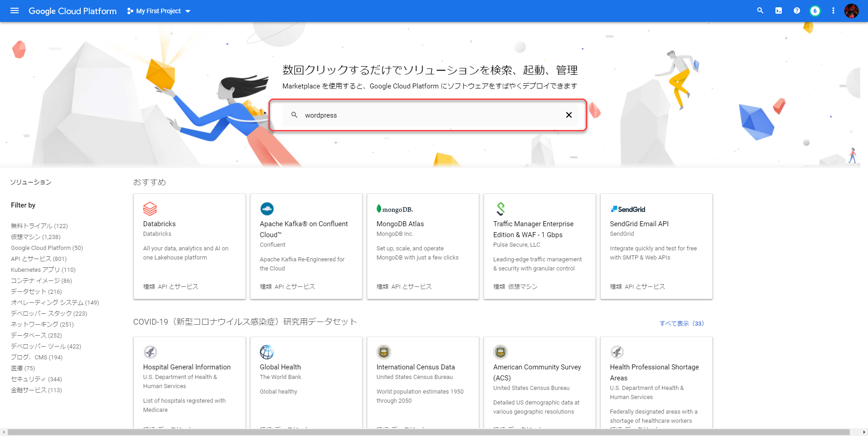Clear the wordpress search text
Image resolution: width=868 pixels, height=436 pixels.
coord(568,115)
